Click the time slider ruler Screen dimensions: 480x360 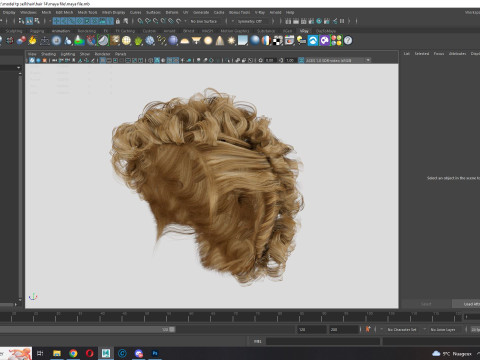pos(230,317)
